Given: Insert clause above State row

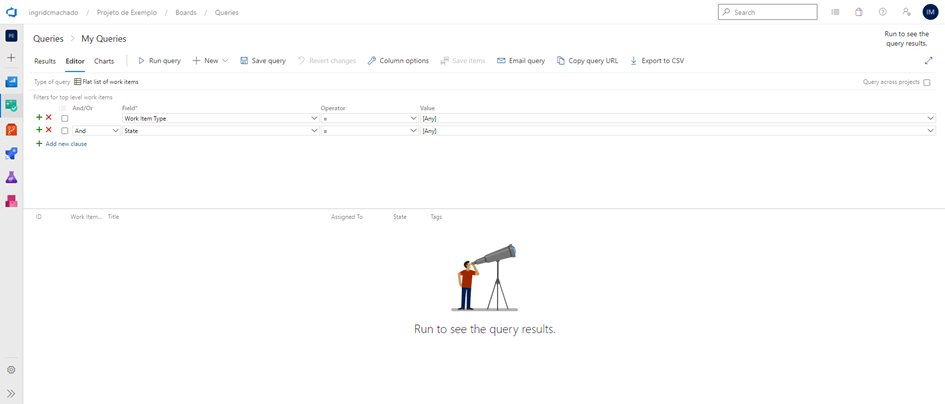Looking at the screenshot, I should point(39,130).
